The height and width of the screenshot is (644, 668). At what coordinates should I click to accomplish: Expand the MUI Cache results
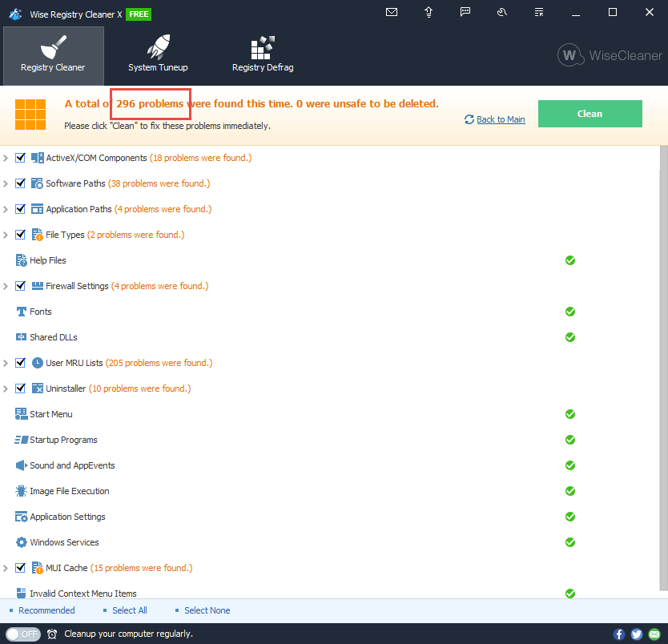point(6,568)
